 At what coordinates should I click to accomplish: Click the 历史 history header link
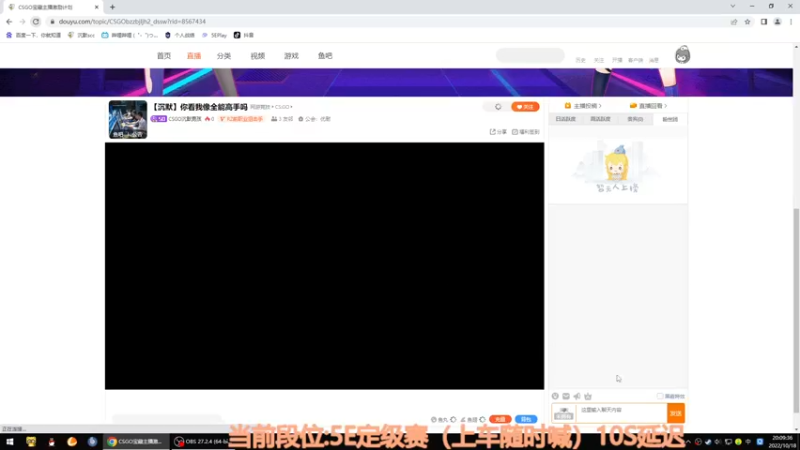[581, 60]
